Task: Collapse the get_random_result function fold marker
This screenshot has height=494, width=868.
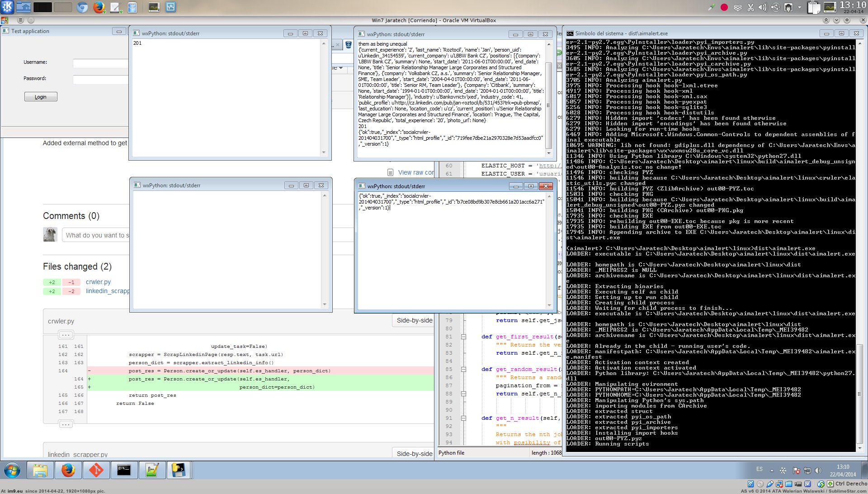Action: pos(463,369)
